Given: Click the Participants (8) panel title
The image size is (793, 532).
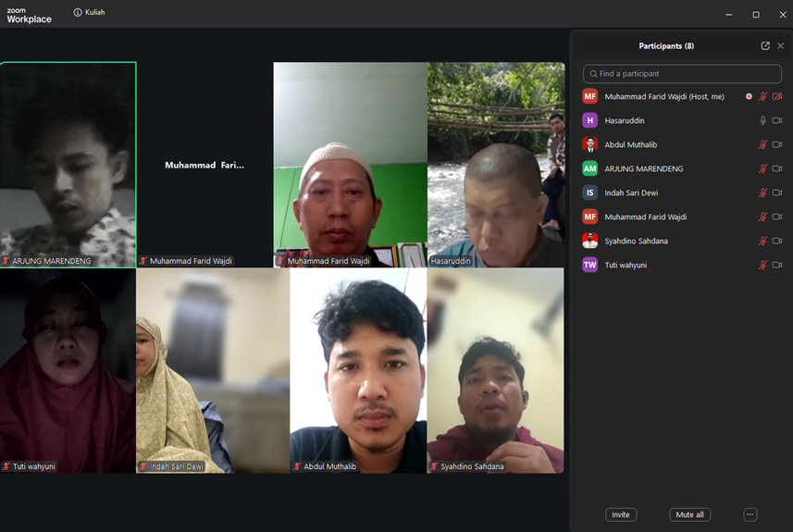Looking at the screenshot, I should point(666,46).
